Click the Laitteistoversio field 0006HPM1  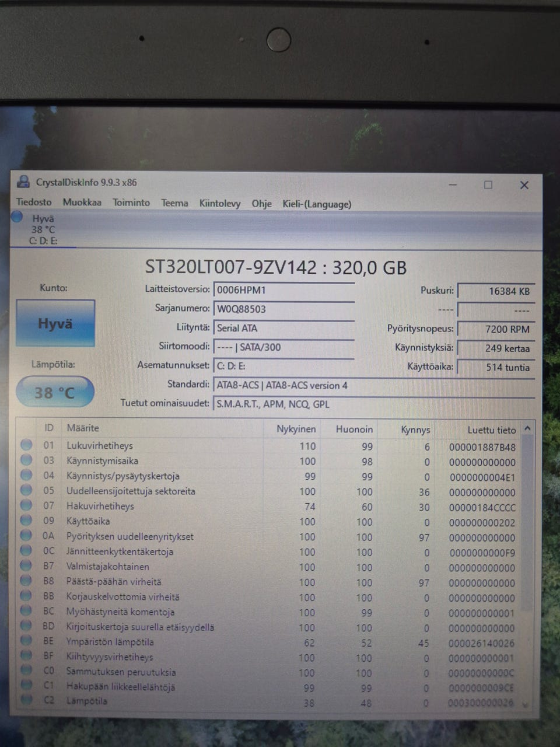[x=284, y=290]
